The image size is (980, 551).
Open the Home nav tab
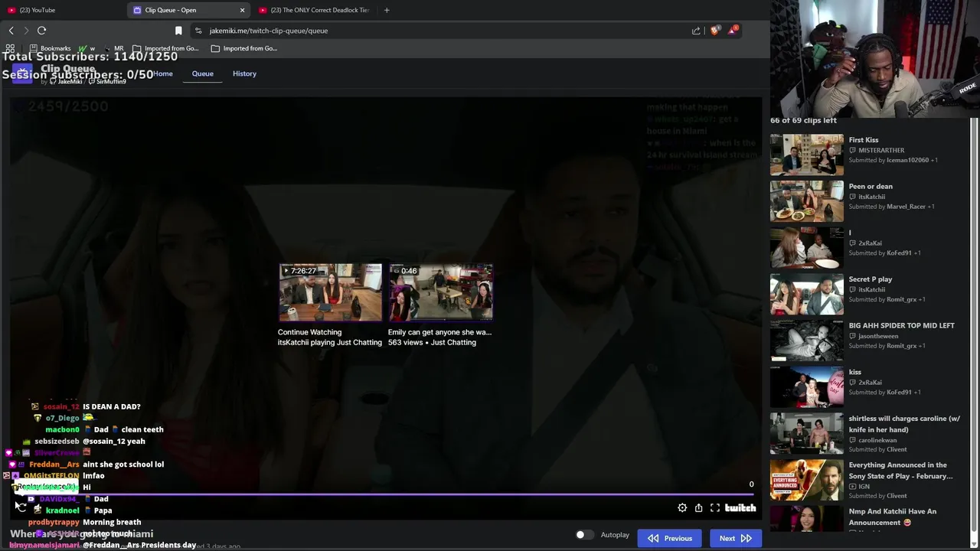pyautogui.click(x=162, y=73)
